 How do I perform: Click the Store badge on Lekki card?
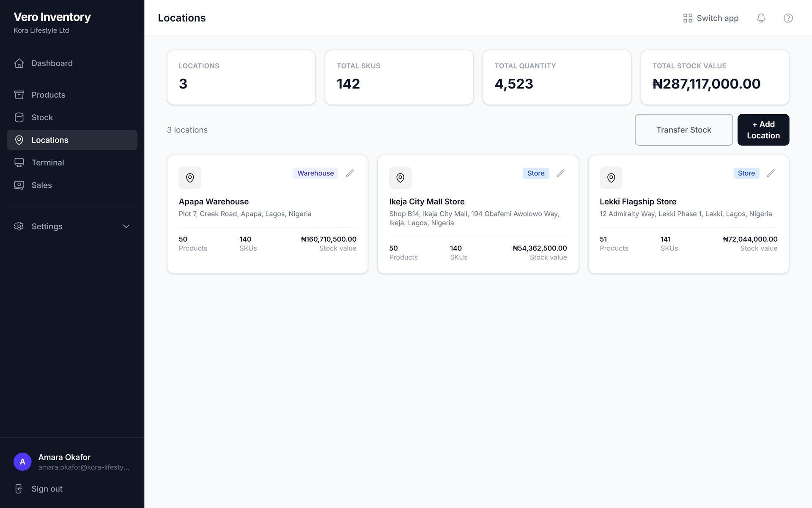coord(746,173)
